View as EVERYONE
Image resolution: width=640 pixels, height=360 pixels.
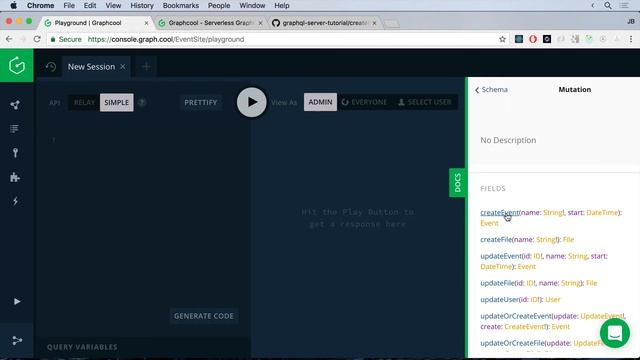(364, 102)
